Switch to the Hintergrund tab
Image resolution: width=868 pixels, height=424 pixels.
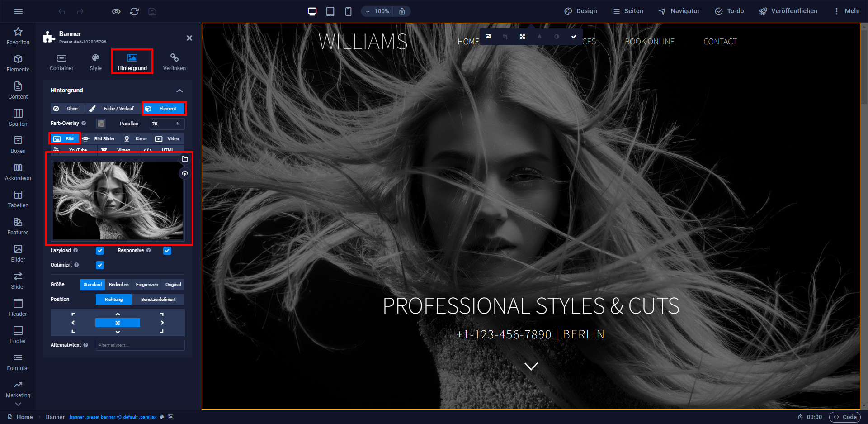(132, 62)
